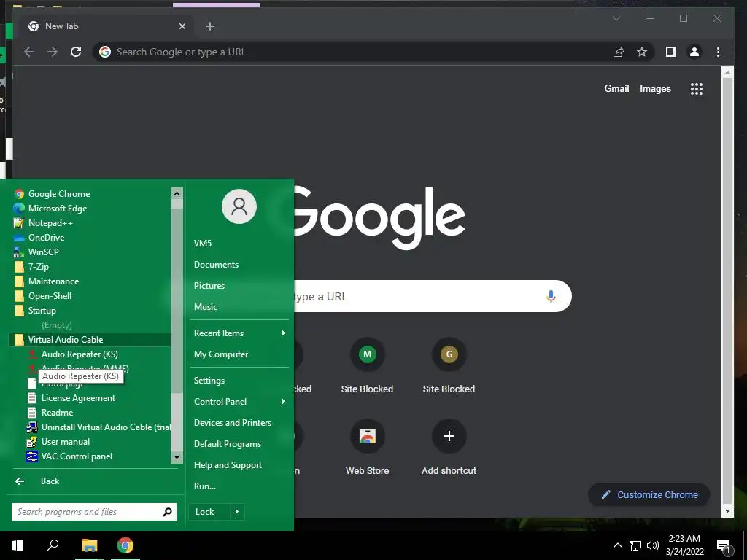Click the taskbar volume icon

[653, 545]
